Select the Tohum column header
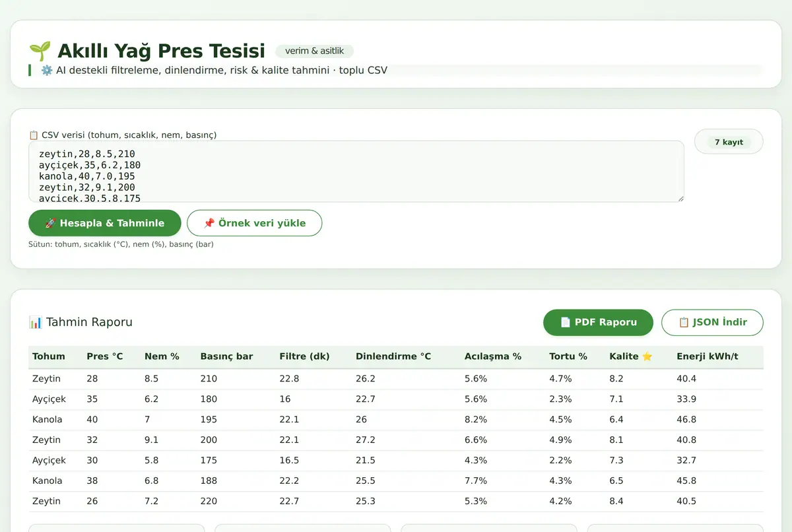The image size is (792, 532). 49,356
